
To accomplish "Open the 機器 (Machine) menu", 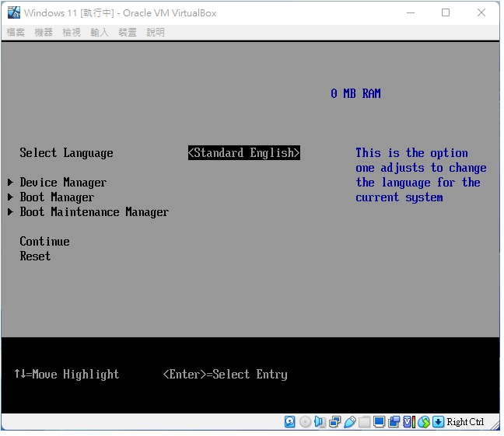I will click(44, 33).
